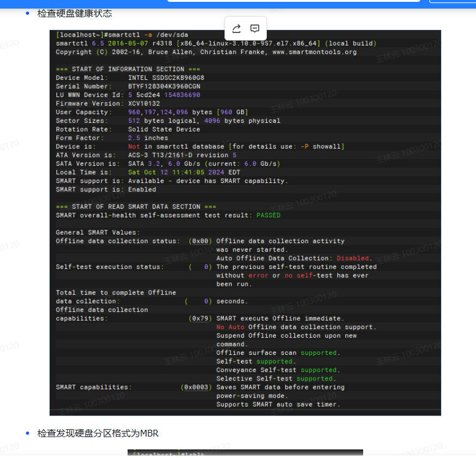The image size is (476, 458).
Task: Click the green "PASSED" test result
Action: (268, 215)
